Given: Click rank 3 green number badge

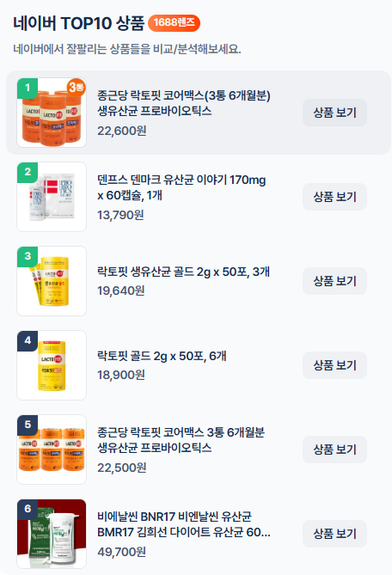Looking at the screenshot, I should [28, 256].
